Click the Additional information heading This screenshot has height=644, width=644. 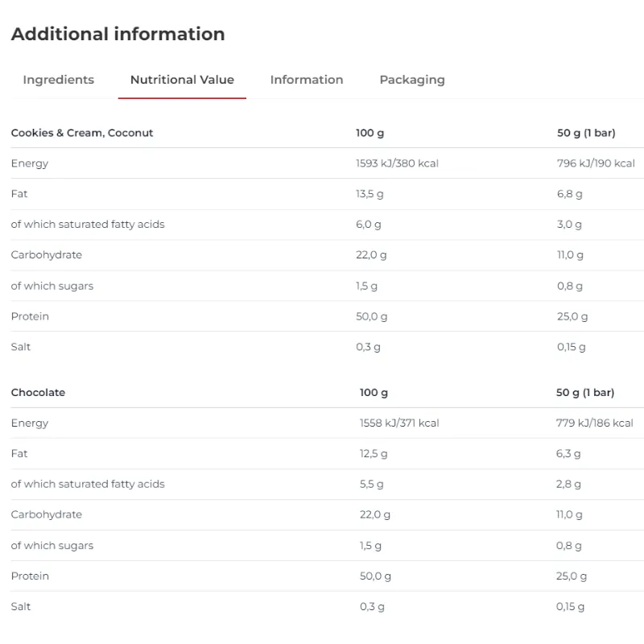118,34
